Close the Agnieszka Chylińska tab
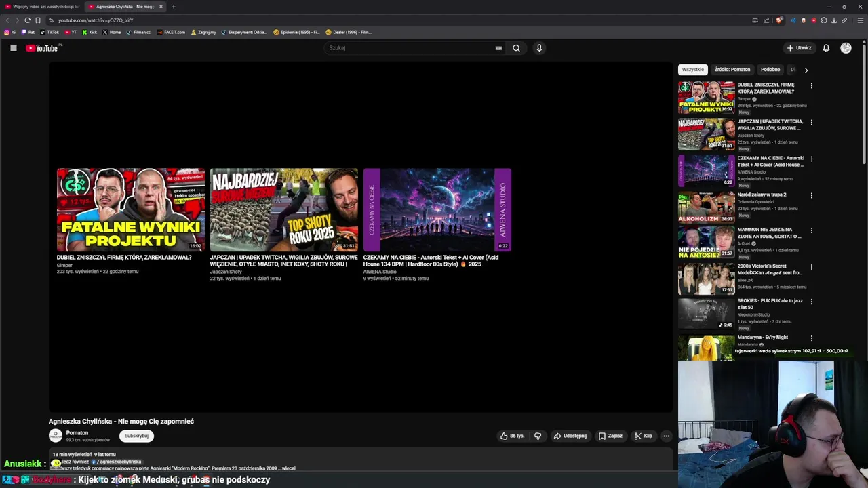 pyautogui.click(x=161, y=7)
